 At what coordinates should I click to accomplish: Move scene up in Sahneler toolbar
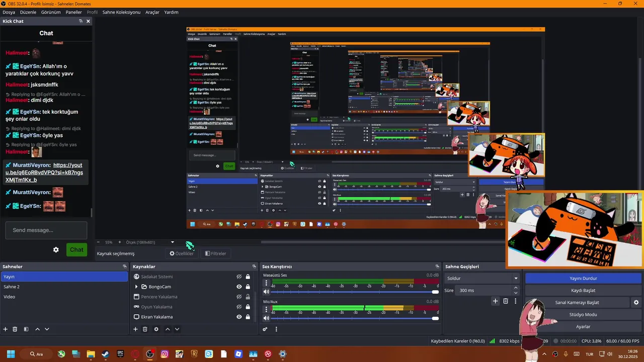(x=37, y=329)
